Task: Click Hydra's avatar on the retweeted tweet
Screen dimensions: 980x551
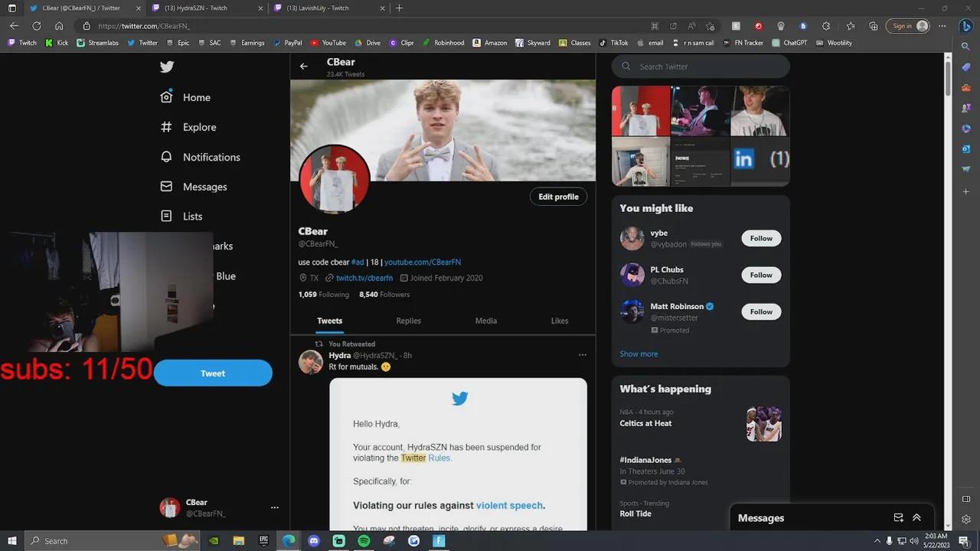Action: pos(311,362)
